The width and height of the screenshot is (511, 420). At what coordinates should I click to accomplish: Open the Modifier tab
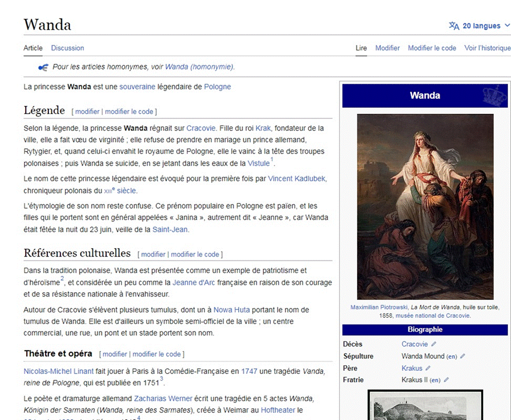(388, 48)
